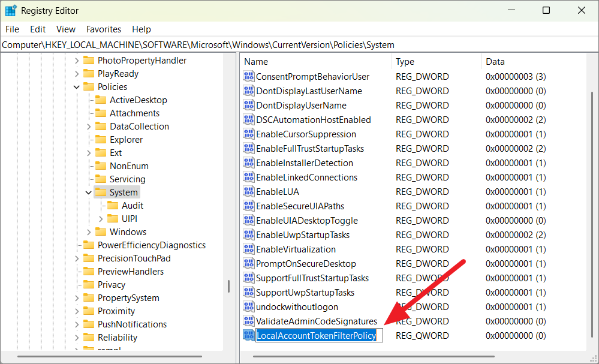Expand the PushNotifications tree node

tap(76, 324)
